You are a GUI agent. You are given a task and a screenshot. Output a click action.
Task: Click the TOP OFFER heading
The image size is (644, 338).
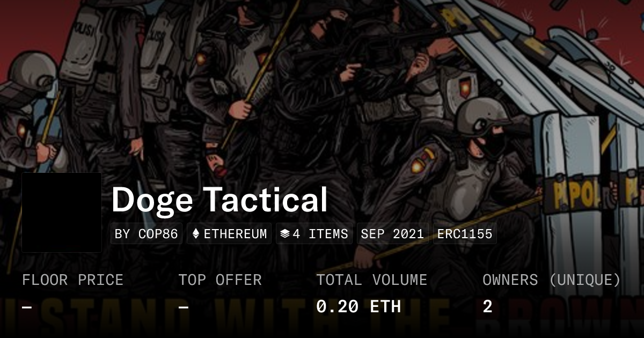point(220,280)
